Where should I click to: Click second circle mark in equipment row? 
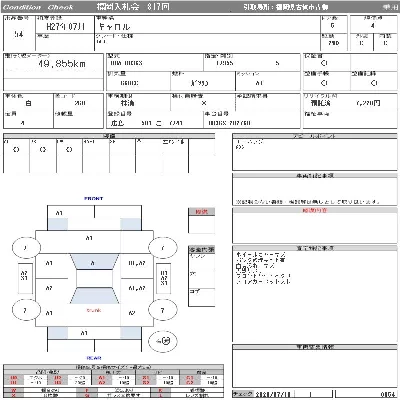[42, 150]
